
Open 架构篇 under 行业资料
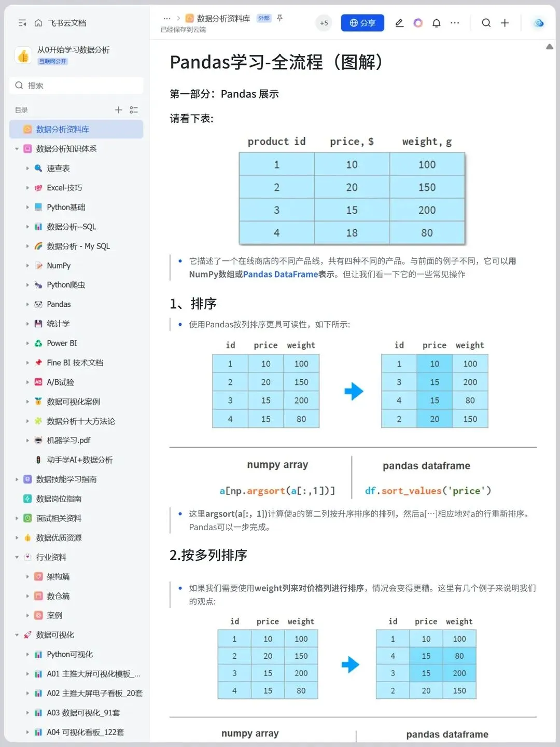pyautogui.click(x=58, y=577)
